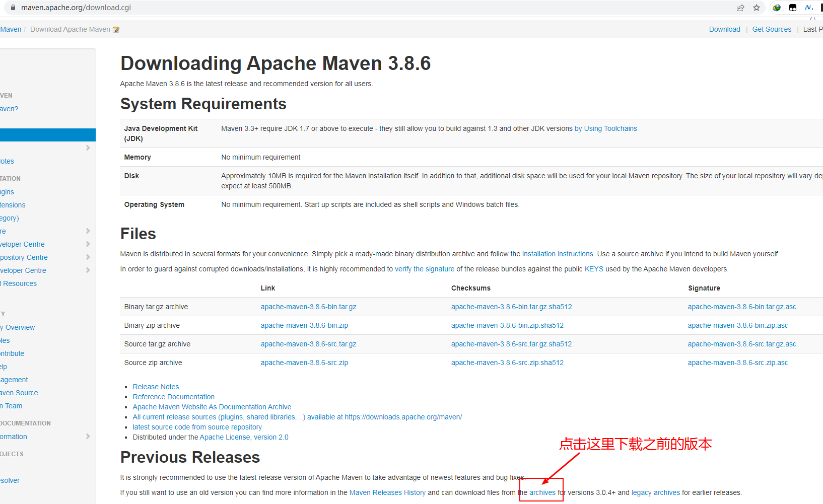Open the Reference Documentation link
Image resolution: width=823 pixels, height=504 pixels.
point(174,397)
